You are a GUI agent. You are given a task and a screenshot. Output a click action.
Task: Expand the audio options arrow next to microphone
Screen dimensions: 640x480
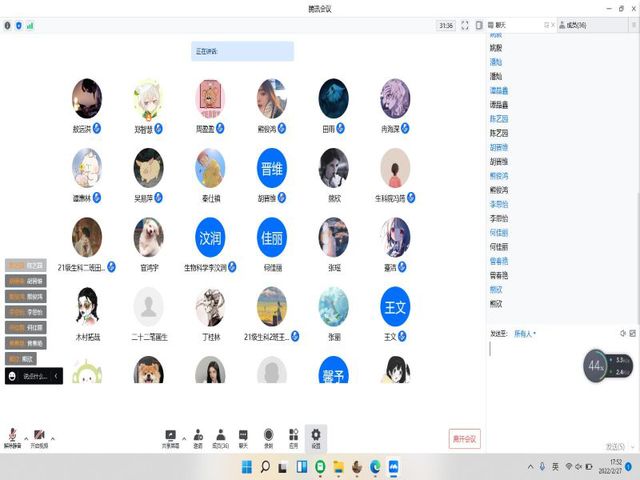pos(25,439)
